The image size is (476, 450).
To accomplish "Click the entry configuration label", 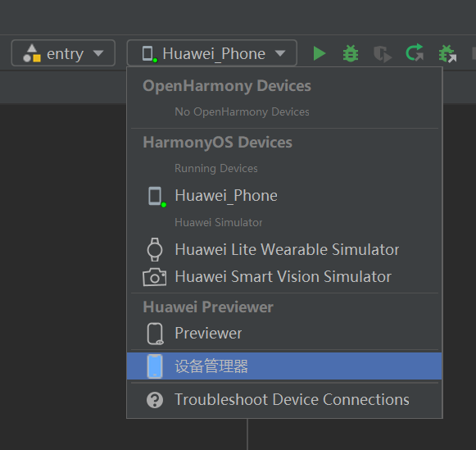I will coord(65,54).
